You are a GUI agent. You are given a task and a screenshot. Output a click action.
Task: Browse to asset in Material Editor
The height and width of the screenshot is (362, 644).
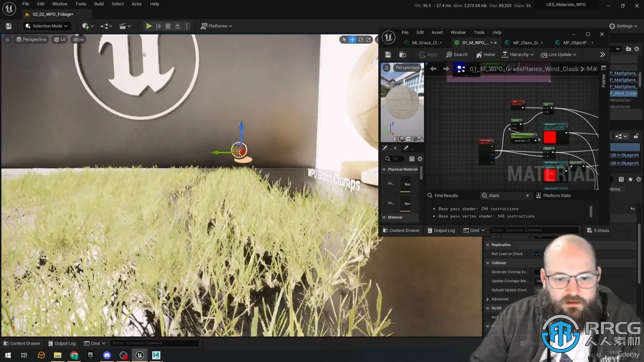click(403, 54)
